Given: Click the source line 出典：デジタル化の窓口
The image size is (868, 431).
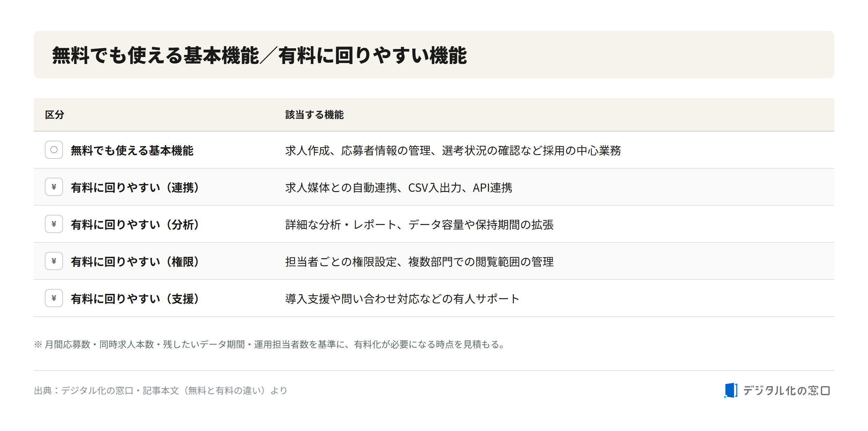Looking at the screenshot, I should point(161,390).
